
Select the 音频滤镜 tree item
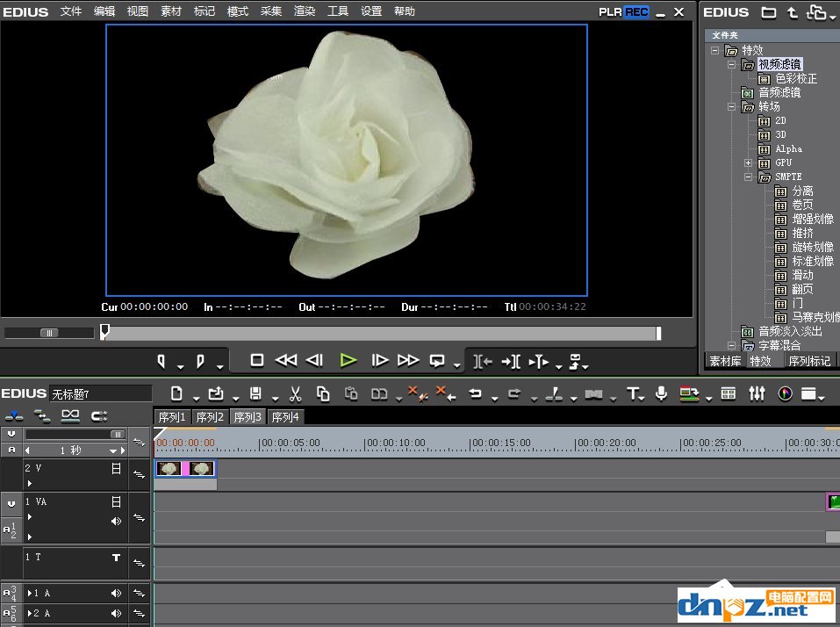coord(779,93)
